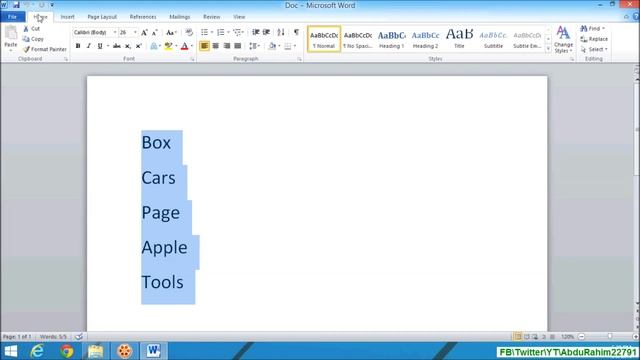Show paragraph marks with the pilcrow icon
640x360 pixels.
pos(296,32)
